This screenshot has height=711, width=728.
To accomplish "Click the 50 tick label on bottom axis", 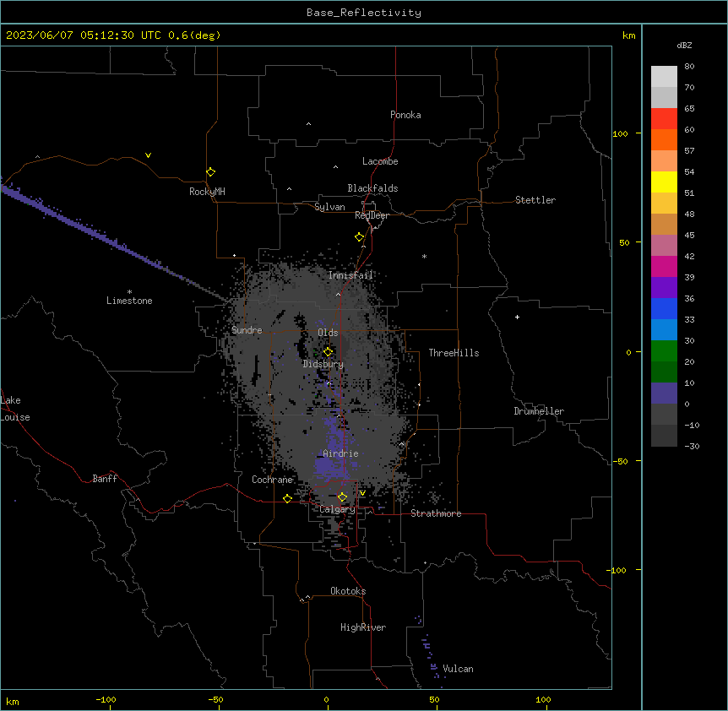I will tap(434, 699).
